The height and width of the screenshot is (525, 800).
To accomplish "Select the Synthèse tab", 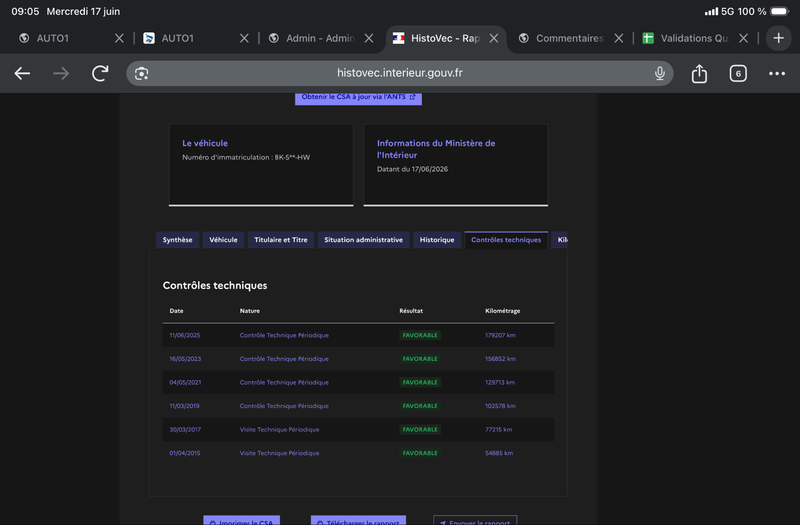I will tap(178, 240).
